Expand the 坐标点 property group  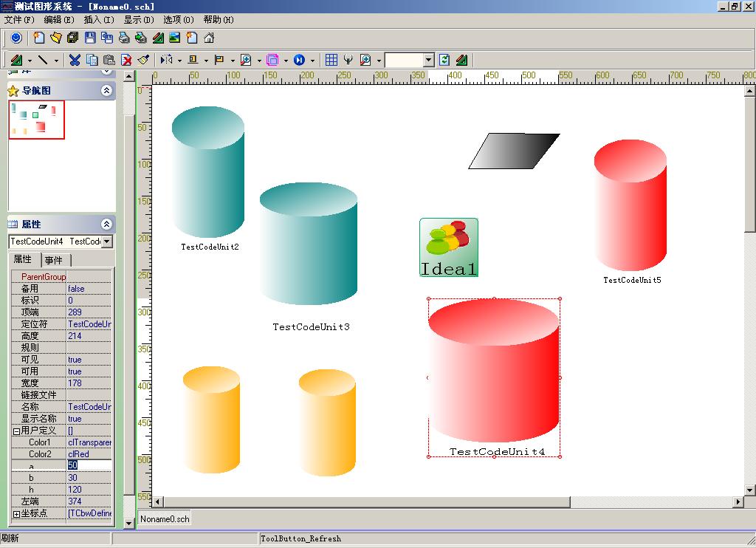point(16,514)
